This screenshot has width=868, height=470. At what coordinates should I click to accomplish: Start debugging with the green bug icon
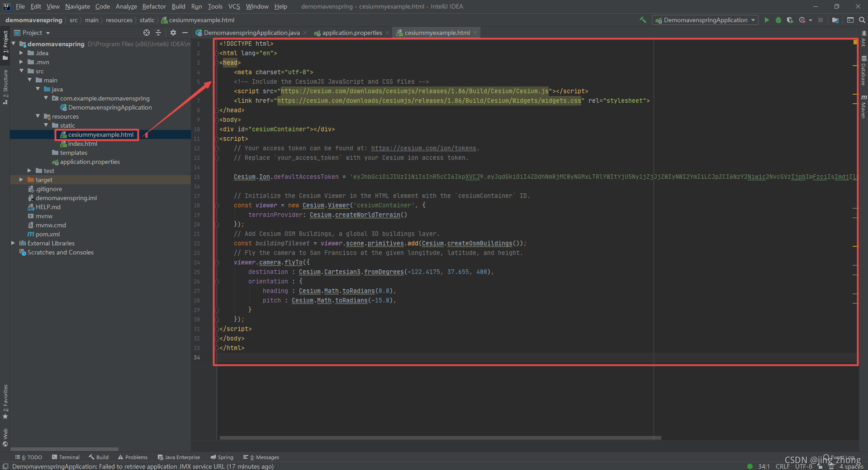point(778,20)
